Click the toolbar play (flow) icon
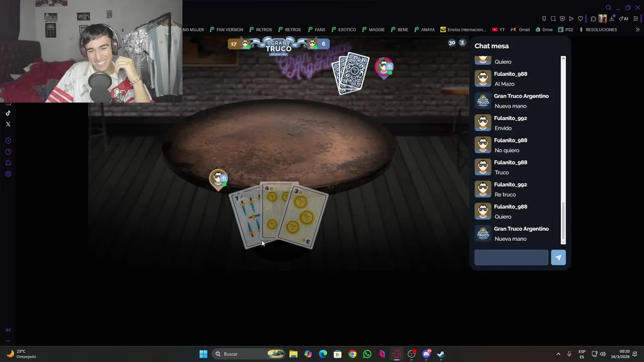 pos(571,19)
